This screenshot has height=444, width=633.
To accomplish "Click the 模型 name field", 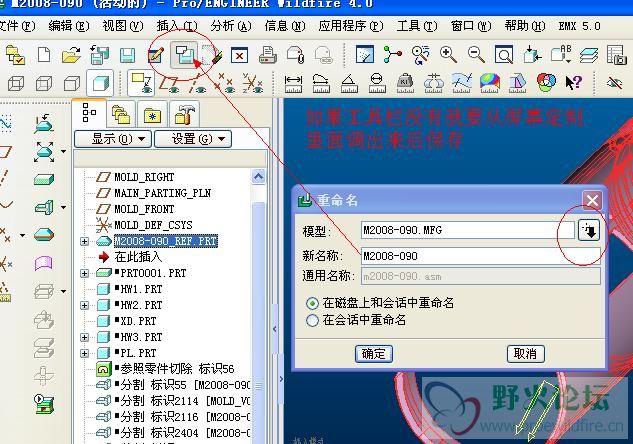I will point(467,230).
